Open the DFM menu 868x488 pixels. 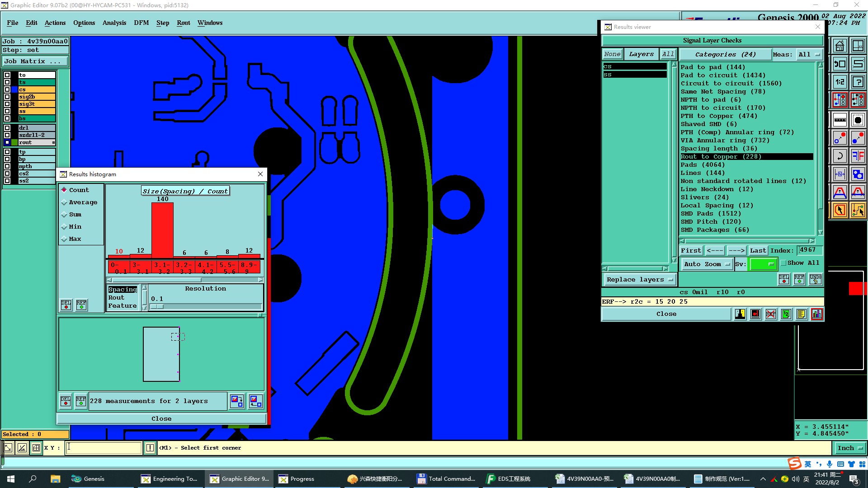(x=141, y=23)
